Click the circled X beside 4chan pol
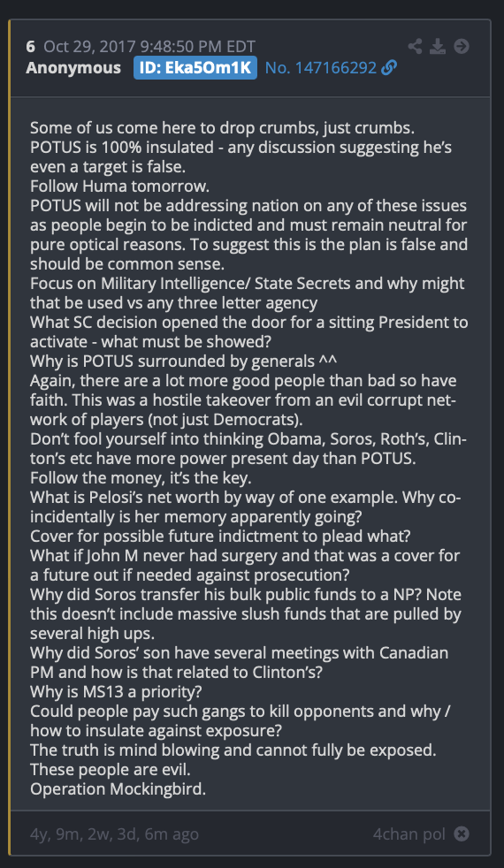Viewport: 504px width, 868px height. coord(462,834)
